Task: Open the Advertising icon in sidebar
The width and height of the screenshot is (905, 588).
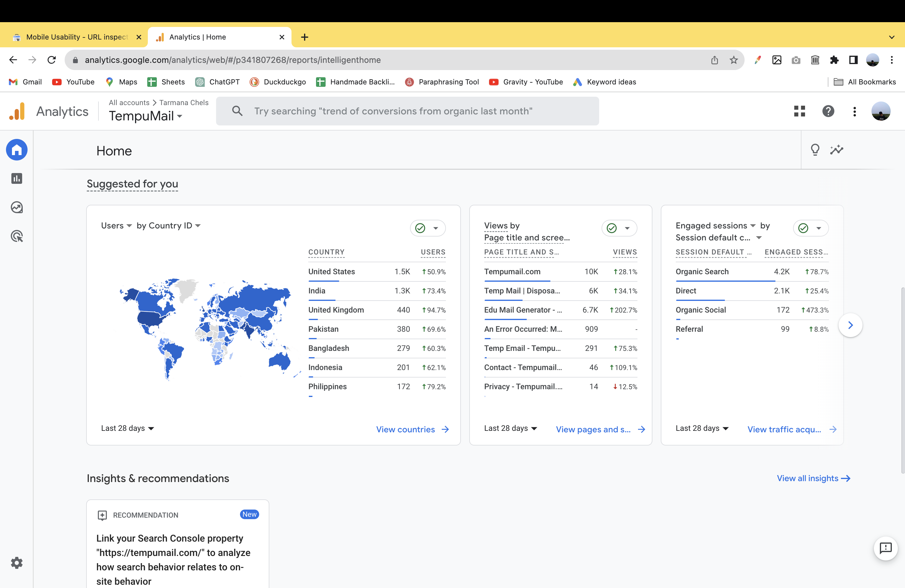Action: tap(17, 236)
